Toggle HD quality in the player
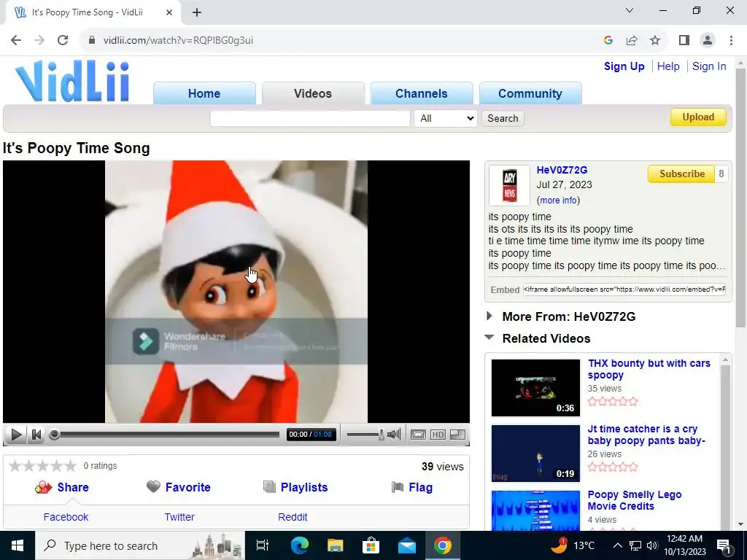 coord(438,435)
